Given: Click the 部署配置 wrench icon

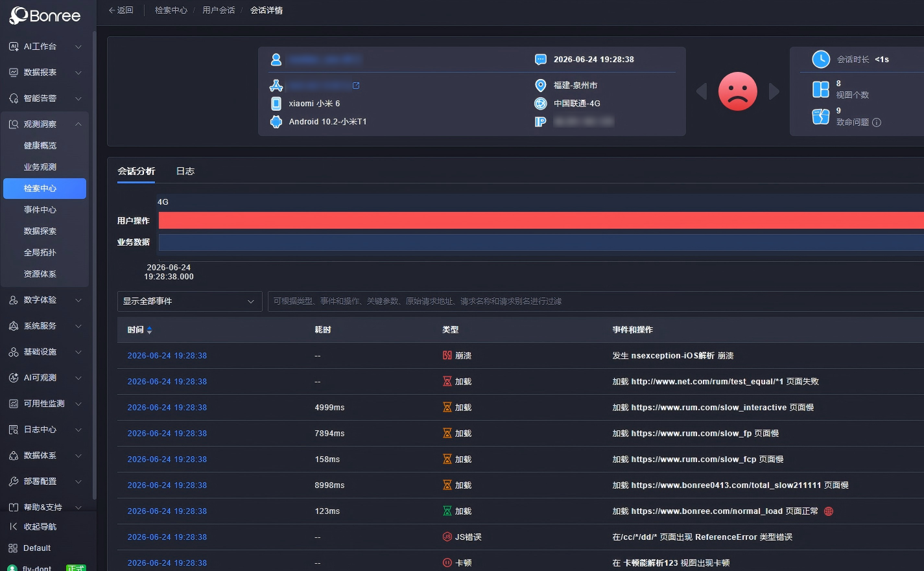Looking at the screenshot, I should (x=14, y=482).
